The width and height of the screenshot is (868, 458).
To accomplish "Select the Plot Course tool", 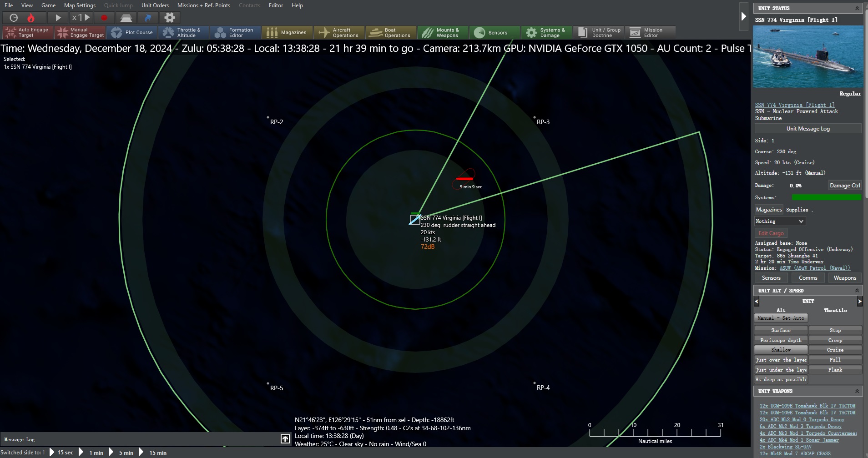I will 132,32.
